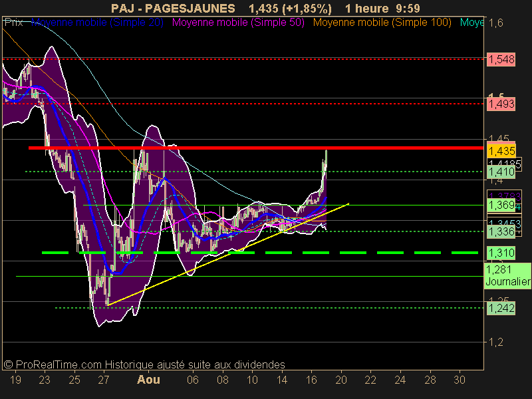Click date 30 on the time axis
The height and width of the screenshot is (399, 532).
click(x=460, y=380)
